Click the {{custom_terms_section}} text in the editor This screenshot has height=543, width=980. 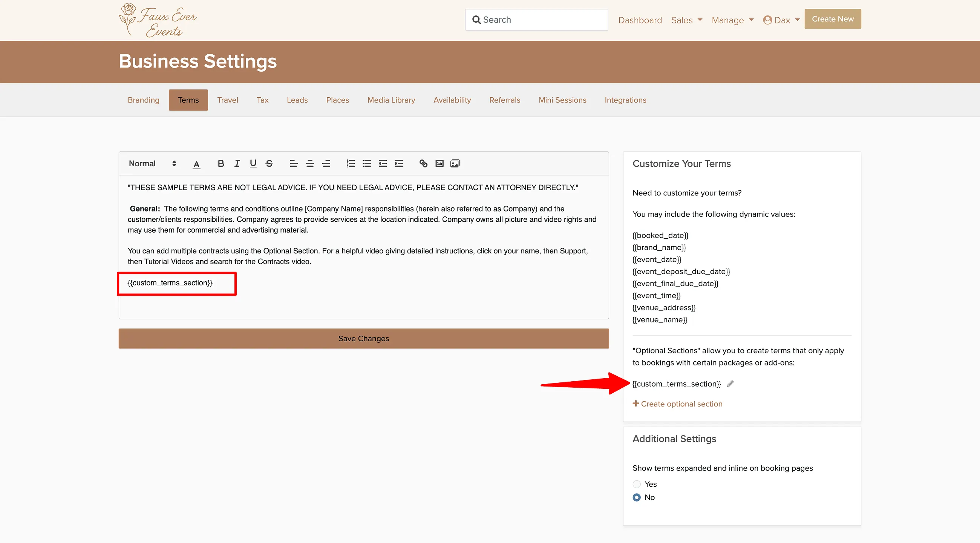[x=170, y=283]
